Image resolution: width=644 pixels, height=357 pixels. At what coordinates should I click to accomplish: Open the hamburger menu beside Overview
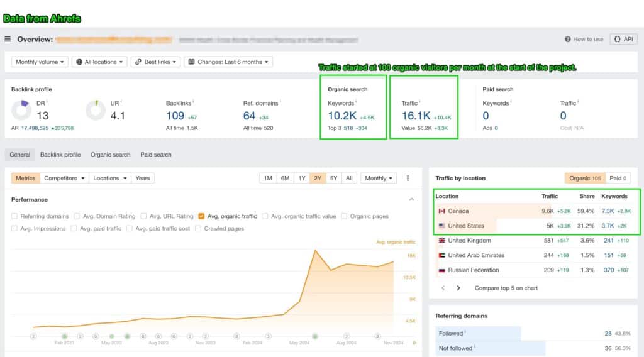8,39
